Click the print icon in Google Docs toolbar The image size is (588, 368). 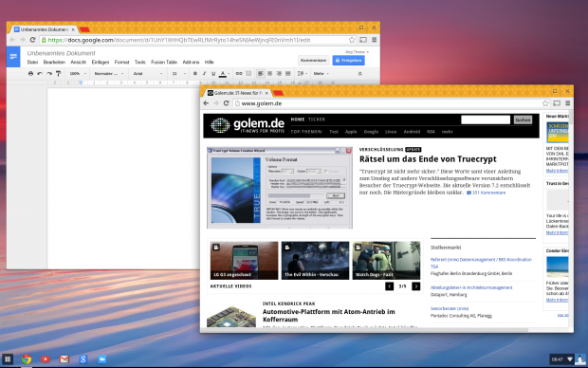coord(30,74)
